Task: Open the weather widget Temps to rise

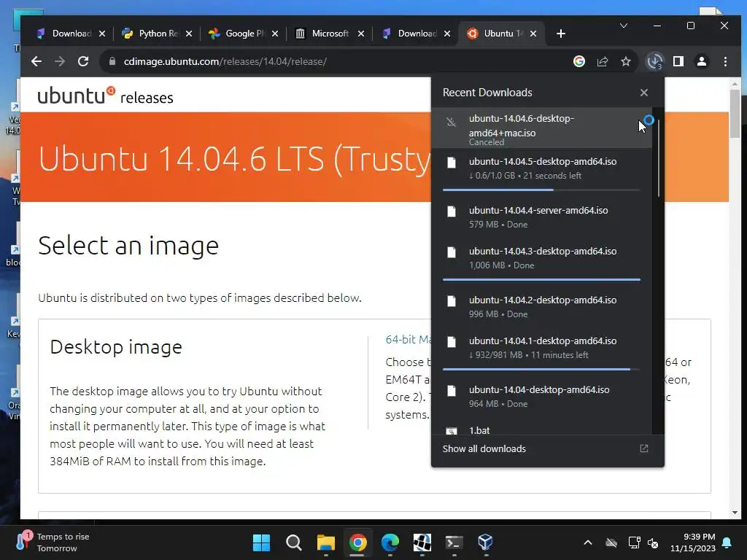Action: (53, 542)
